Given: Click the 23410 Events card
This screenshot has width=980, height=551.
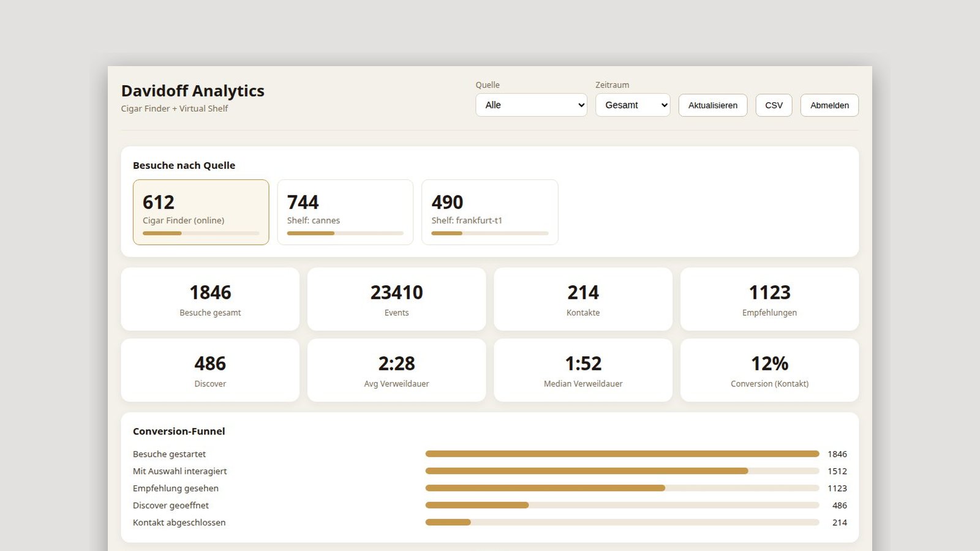Looking at the screenshot, I should point(397,299).
